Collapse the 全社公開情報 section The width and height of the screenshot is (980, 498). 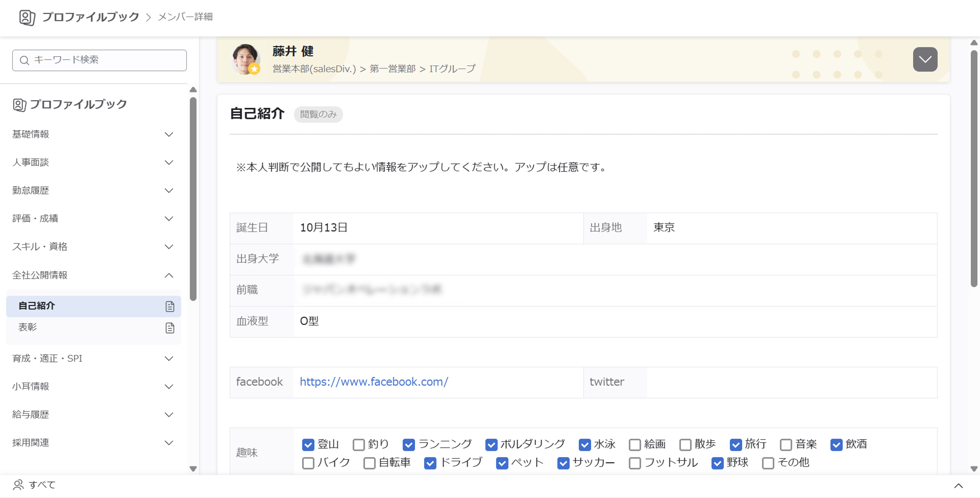coord(169,275)
